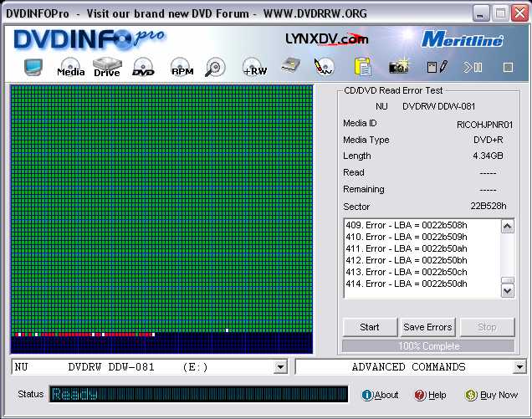532x419 pixels.
Task: Open Help
Action: tap(430, 395)
